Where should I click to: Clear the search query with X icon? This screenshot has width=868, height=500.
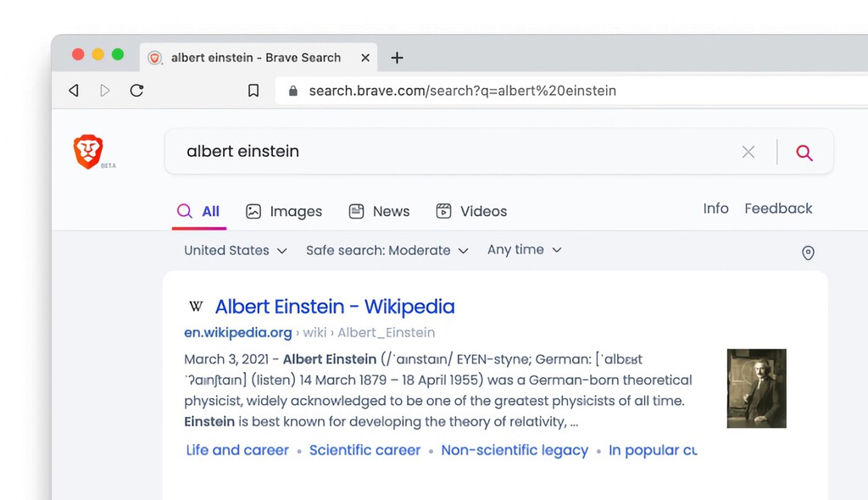748,153
